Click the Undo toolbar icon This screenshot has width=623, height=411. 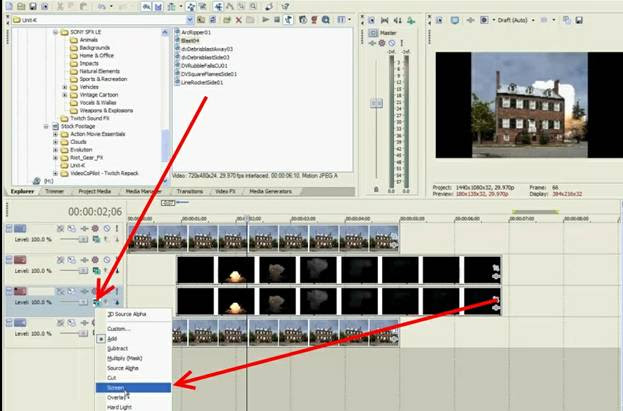coord(101,6)
